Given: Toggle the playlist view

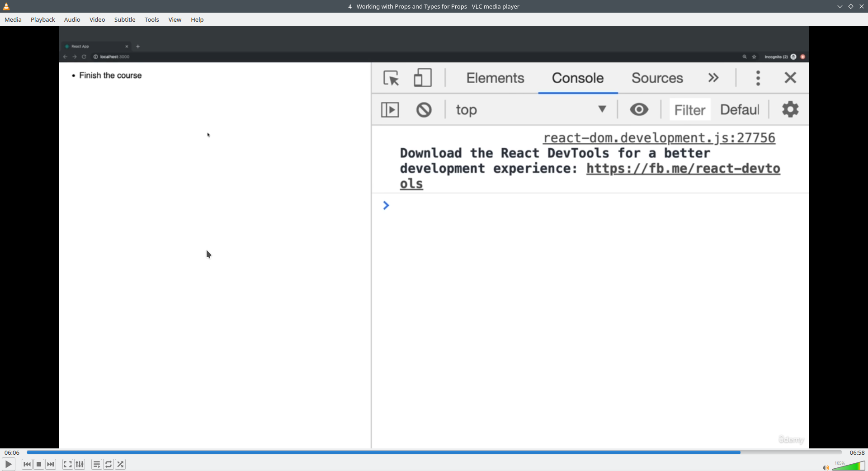Looking at the screenshot, I should pos(97,464).
